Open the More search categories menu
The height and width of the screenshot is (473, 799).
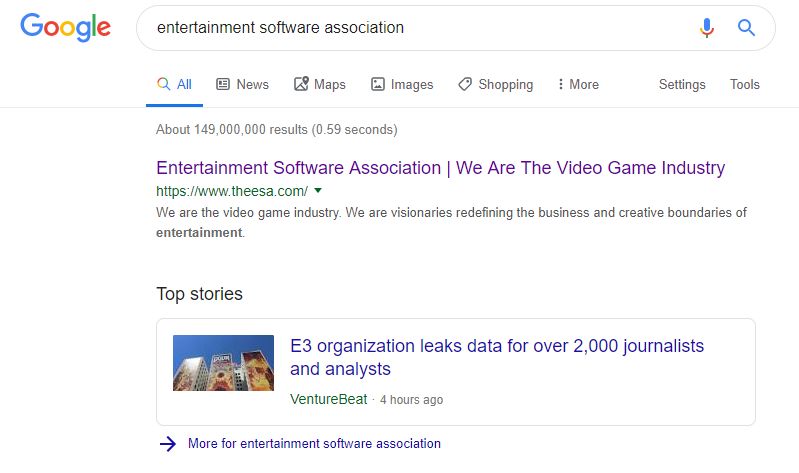pos(578,85)
